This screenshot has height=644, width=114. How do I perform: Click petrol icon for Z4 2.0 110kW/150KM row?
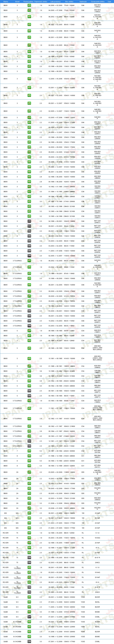point(29,472)
